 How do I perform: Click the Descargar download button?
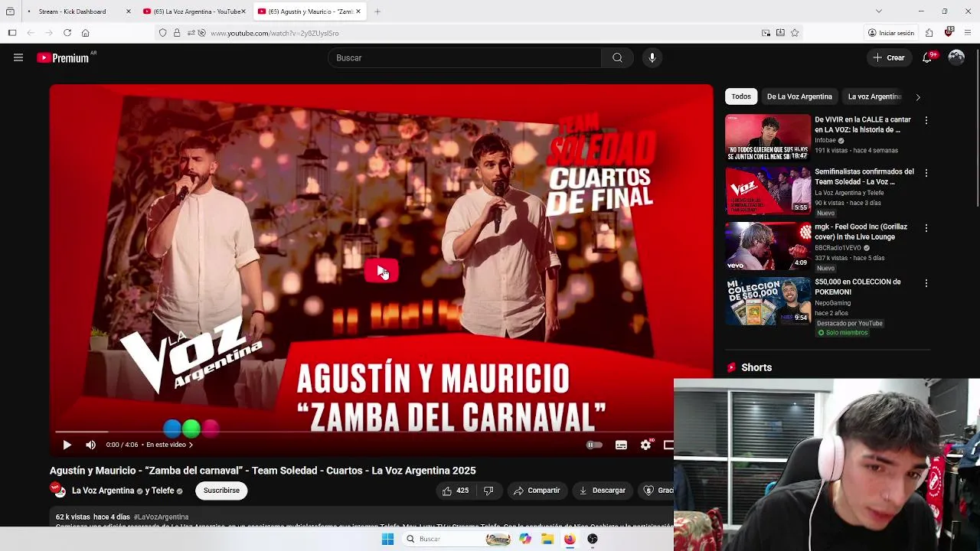click(x=603, y=491)
